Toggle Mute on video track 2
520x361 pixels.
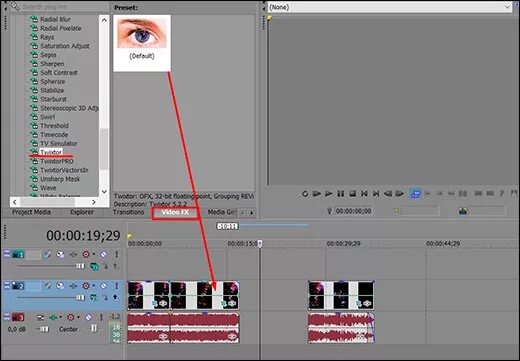pyautogui.click(x=104, y=286)
